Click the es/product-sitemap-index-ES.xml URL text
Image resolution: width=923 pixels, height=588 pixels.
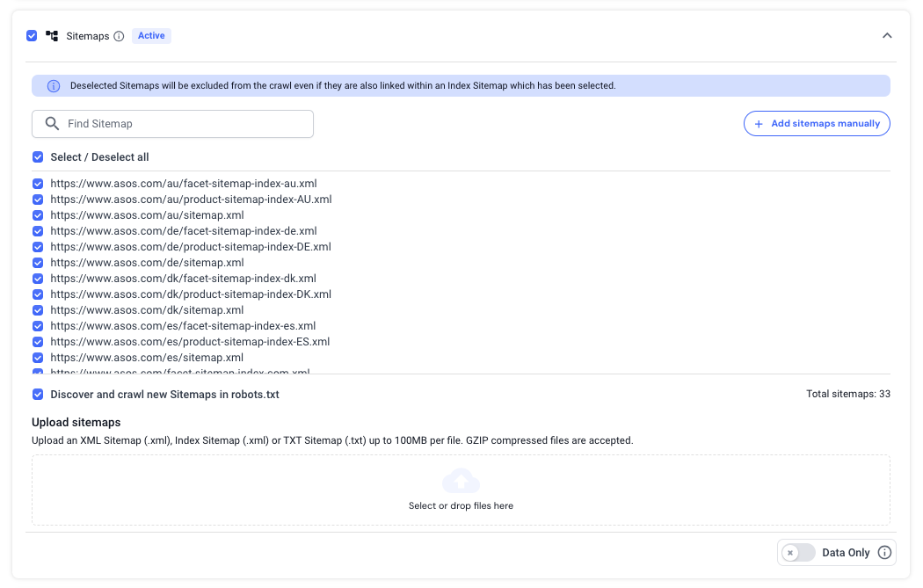(x=190, y=342)
